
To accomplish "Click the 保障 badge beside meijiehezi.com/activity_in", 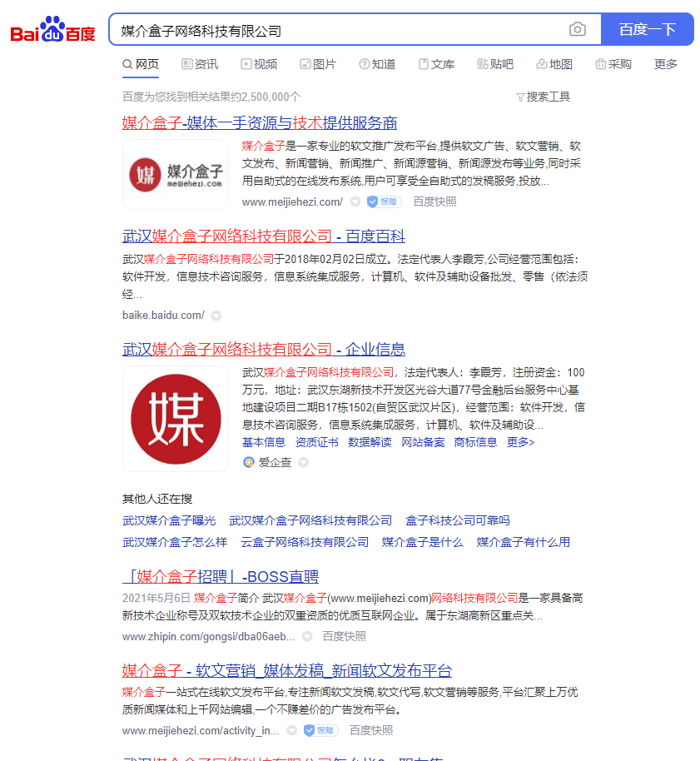I will (320, 730).
